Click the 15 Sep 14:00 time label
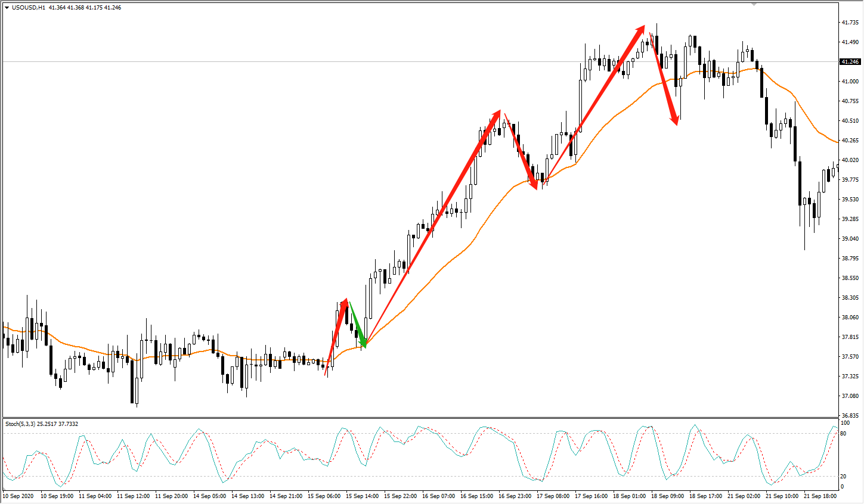 tap(362, 496)
